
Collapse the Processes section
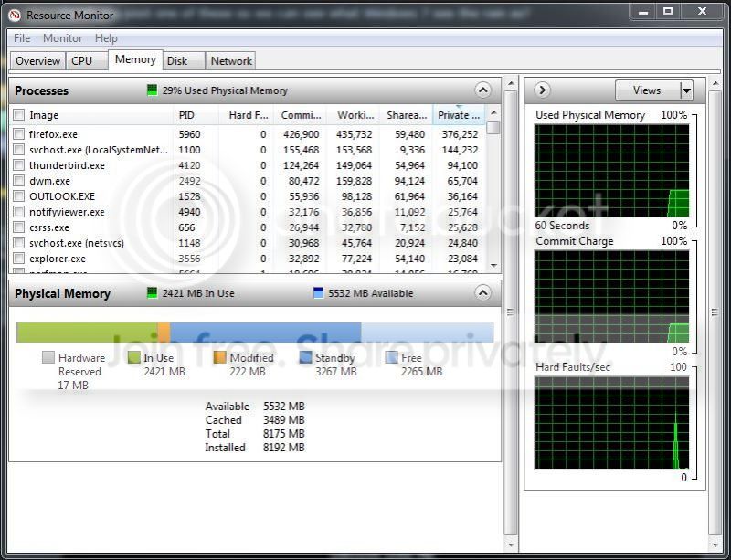click(483, 90)
